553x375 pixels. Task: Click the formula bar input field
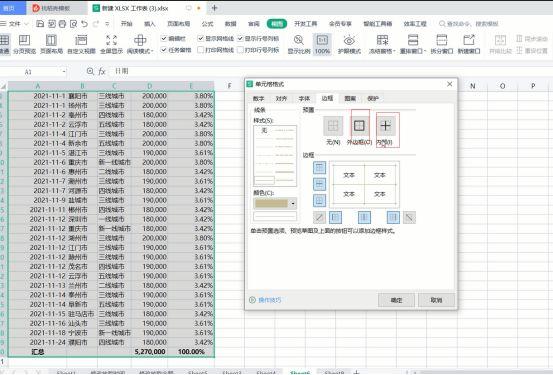point(332,71)
